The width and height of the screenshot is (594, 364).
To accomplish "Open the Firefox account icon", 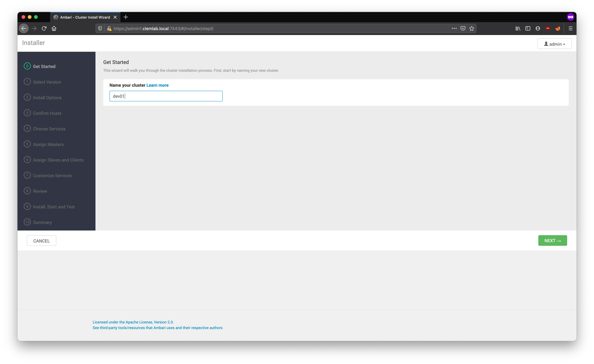I will 538,28.
